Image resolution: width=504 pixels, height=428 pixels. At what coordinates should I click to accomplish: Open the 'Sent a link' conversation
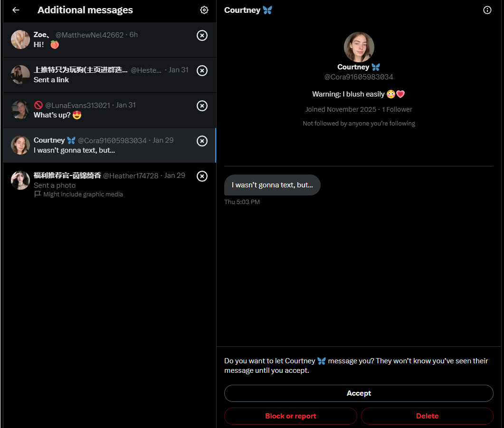(110, 75)
